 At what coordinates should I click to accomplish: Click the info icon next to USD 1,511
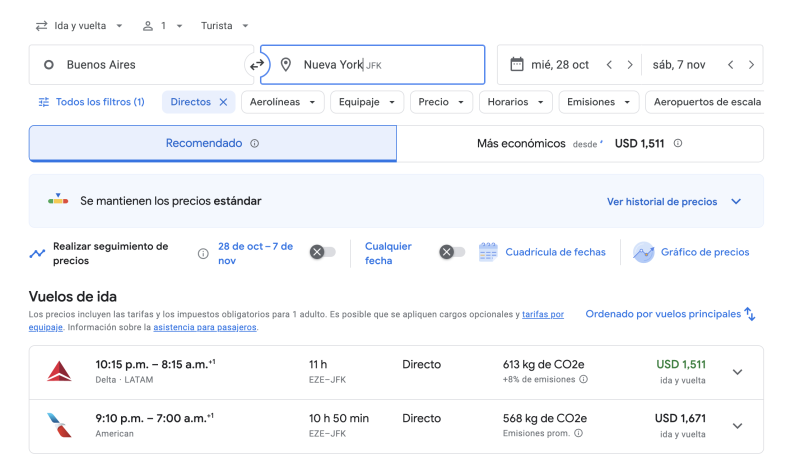point(678,144)
